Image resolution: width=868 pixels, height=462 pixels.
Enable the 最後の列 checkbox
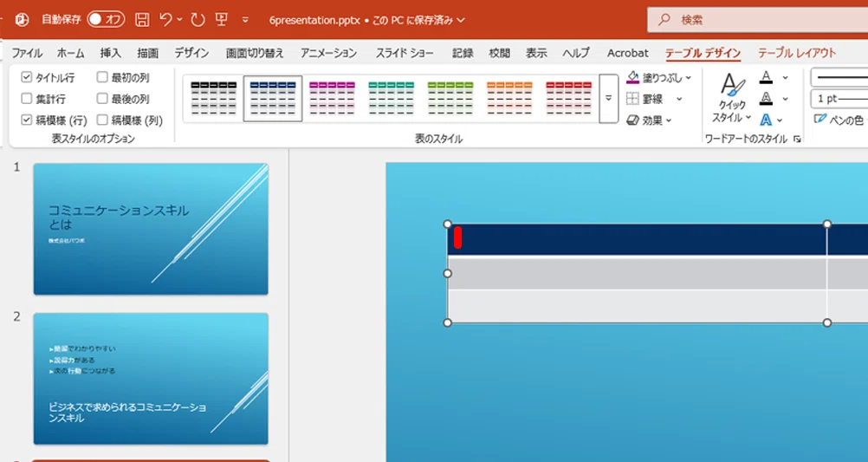point(102,99)
